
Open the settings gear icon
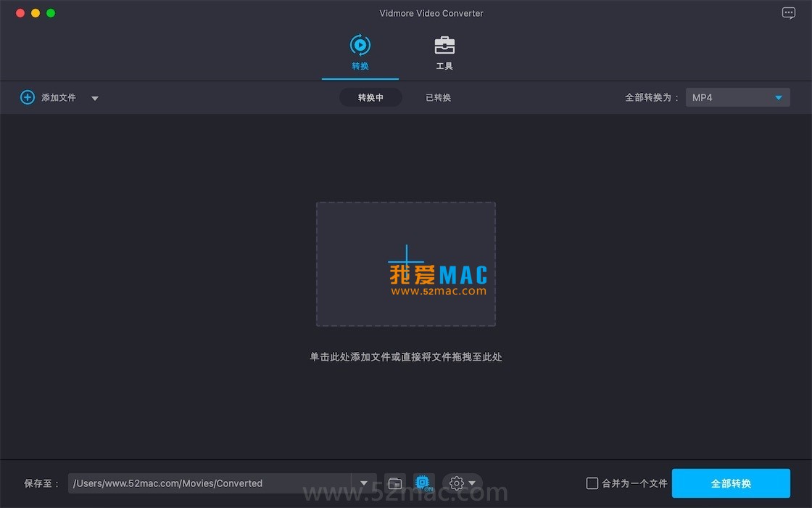456,483
